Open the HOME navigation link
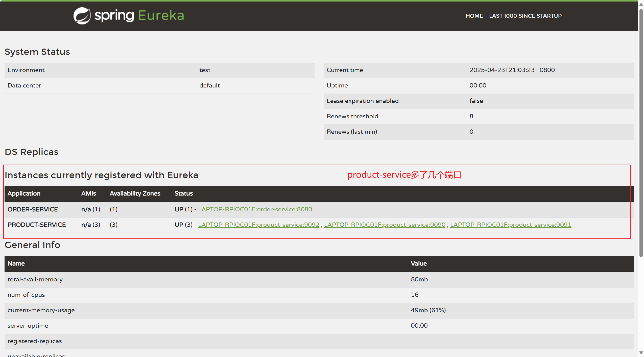This screenshot has height=357, width=644. point(474,16)
